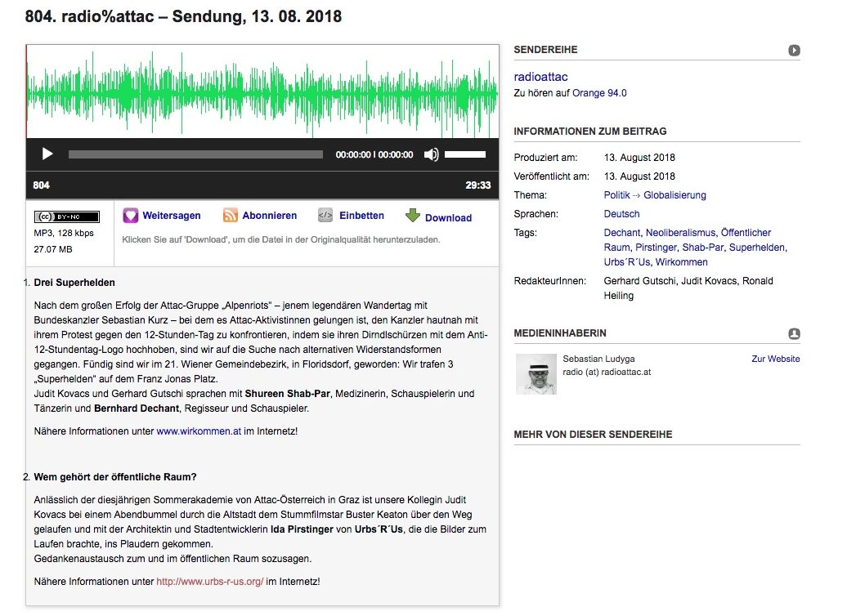Screen dimensions: 856x616
Task: Click the Weitersagen heart icon
Action: 131,216
